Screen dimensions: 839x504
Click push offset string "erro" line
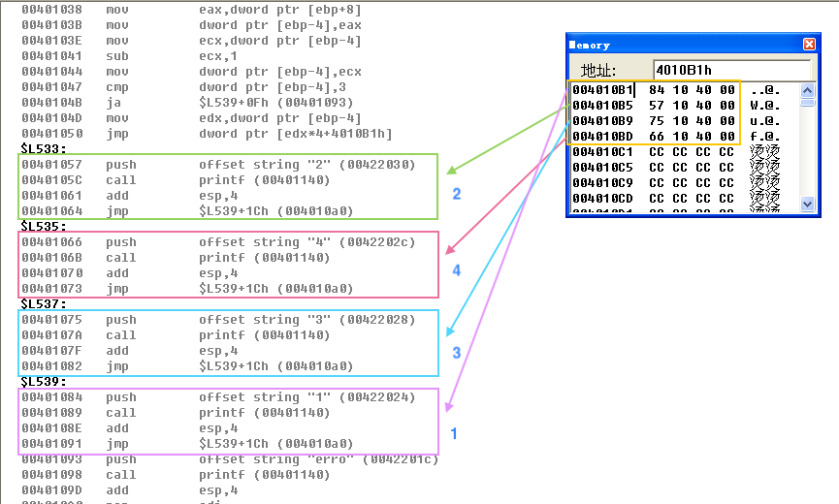tap(230, 459)
